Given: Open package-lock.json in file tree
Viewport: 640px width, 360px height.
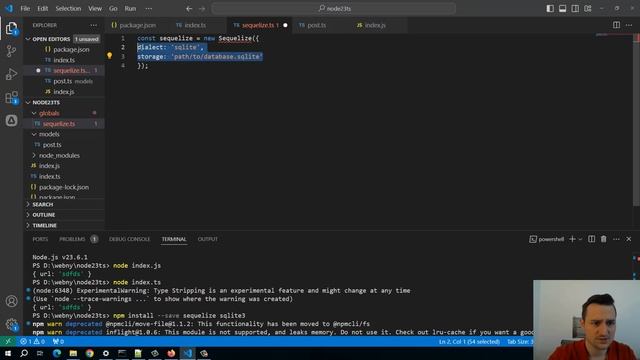Looking at the screenshot, I should [x=64, y=187].
